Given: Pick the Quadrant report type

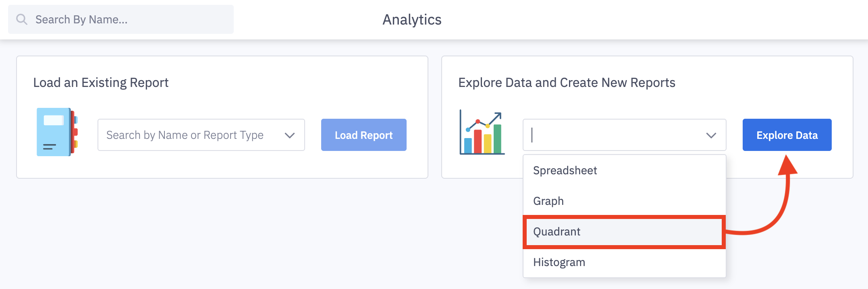Looking at the screenshot, I should tap(557, 232).
